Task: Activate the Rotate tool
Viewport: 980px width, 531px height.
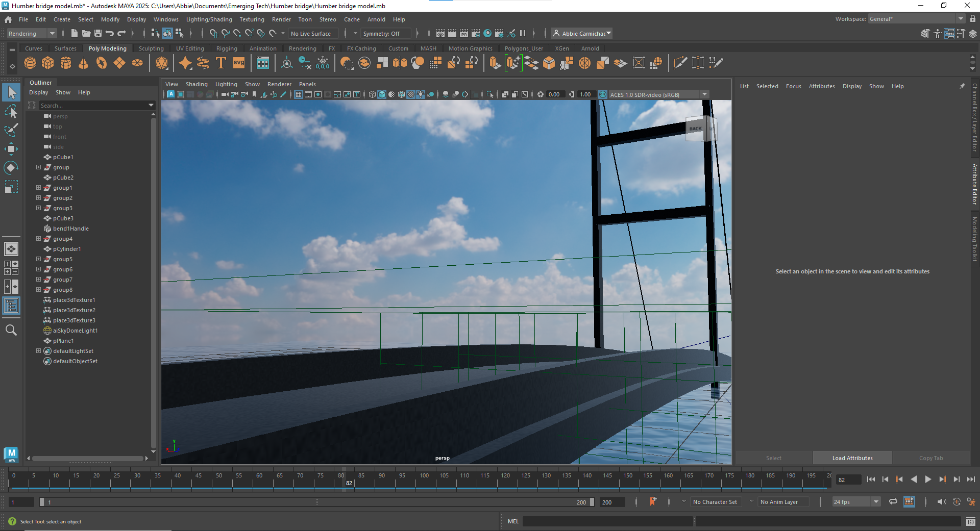Action: (x=11, y=168)
